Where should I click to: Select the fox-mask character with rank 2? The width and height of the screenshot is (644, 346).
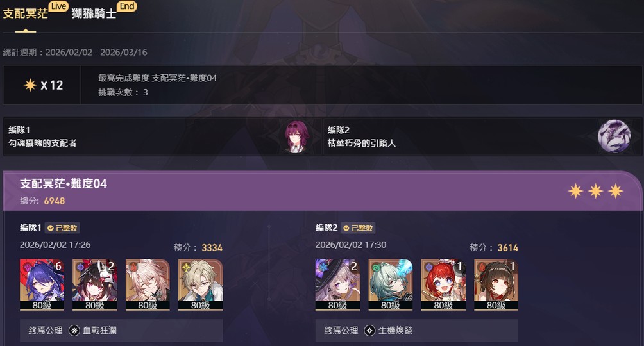[x=95, y=284]
